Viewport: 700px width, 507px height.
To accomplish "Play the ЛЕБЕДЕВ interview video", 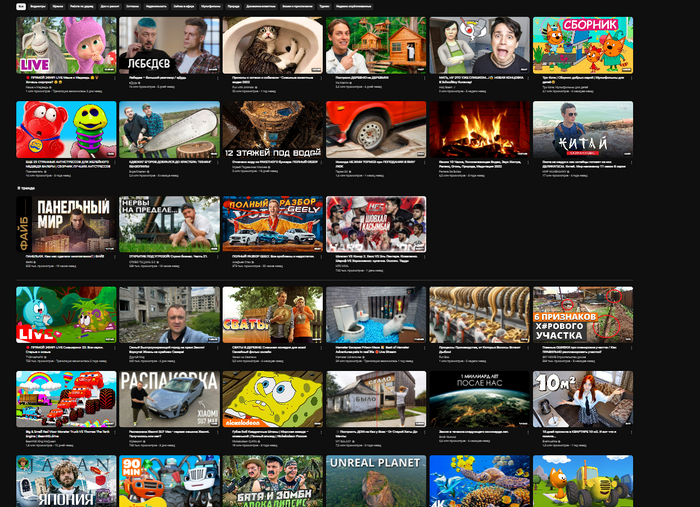I will [169, 45].
